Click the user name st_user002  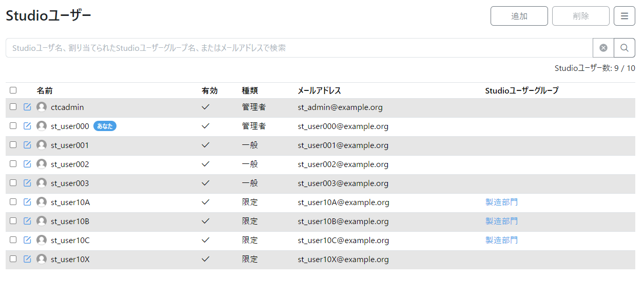pyautogui.click(x=70, y=164)
